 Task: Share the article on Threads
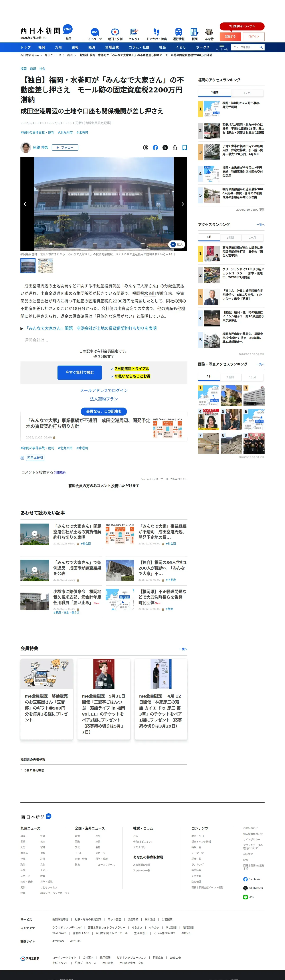pos(146,148)
